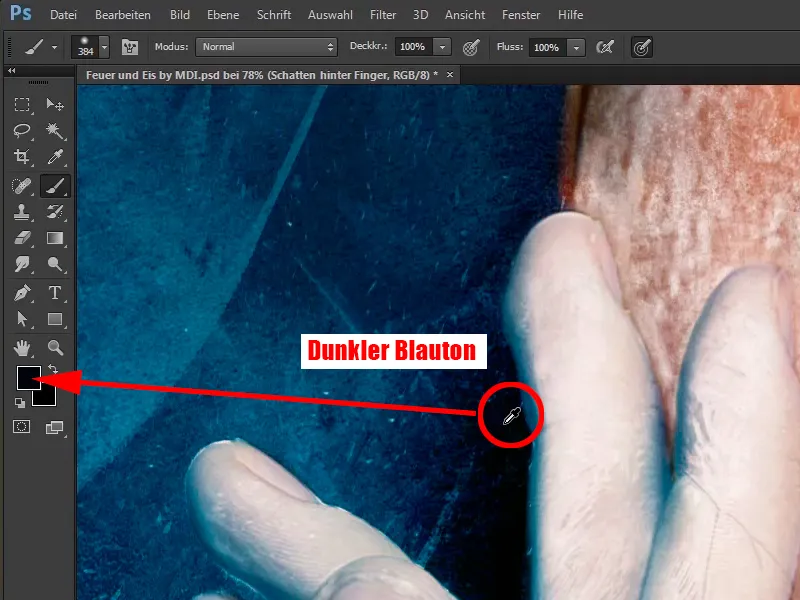Select the Pen tool
The image size is (800, 600).
pos(21,293)
